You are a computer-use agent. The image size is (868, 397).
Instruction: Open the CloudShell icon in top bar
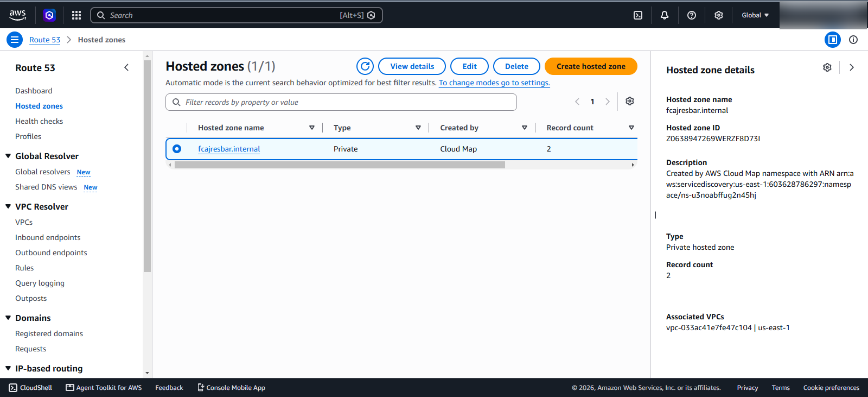[x=638, y=15]
